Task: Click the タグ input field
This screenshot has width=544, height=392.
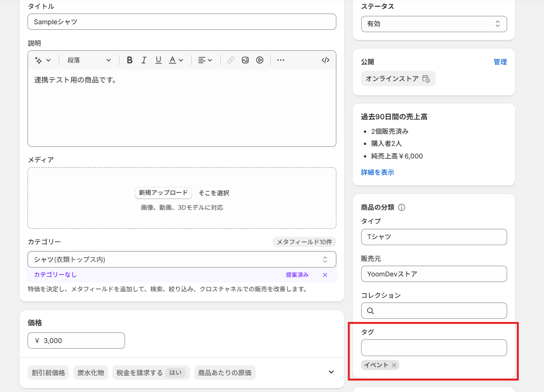Action: pos(433,348)
